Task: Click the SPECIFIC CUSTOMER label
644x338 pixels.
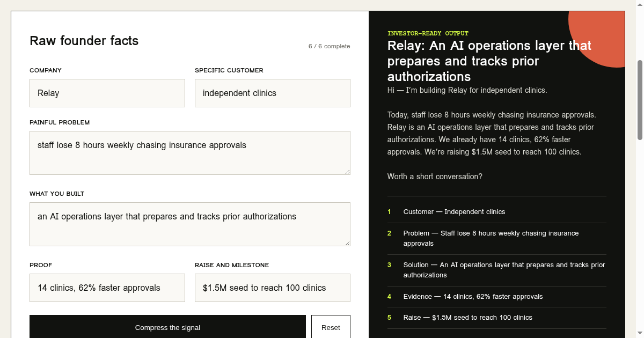Action: [229, 70]
